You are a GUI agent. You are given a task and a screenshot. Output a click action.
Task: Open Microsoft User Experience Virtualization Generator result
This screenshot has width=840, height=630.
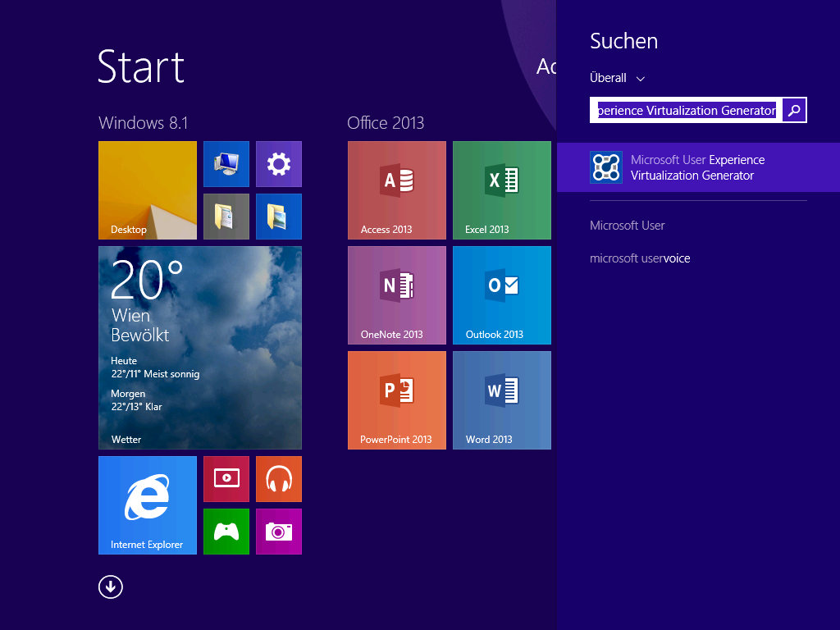point(698,167)
